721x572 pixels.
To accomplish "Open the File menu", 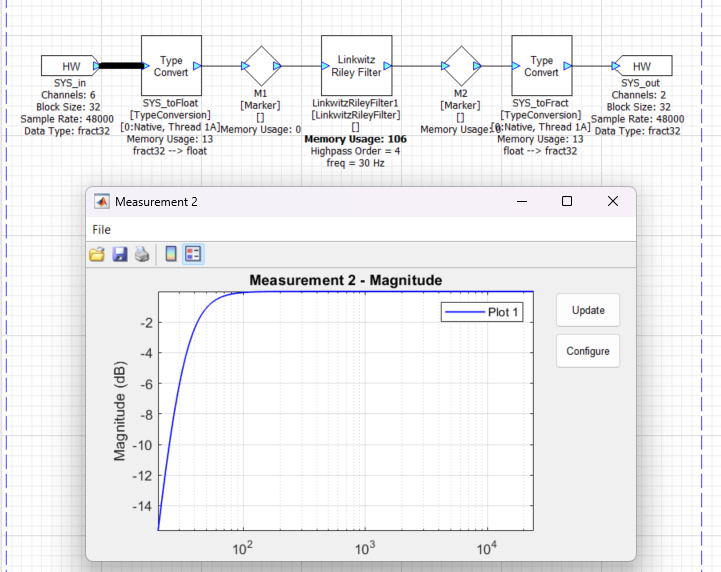I will [102, 229].
